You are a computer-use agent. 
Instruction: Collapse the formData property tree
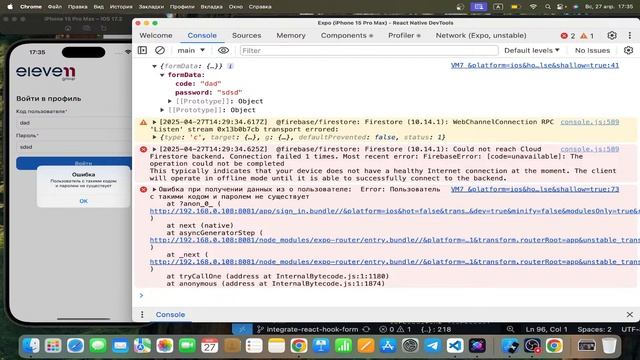(162, 75)
